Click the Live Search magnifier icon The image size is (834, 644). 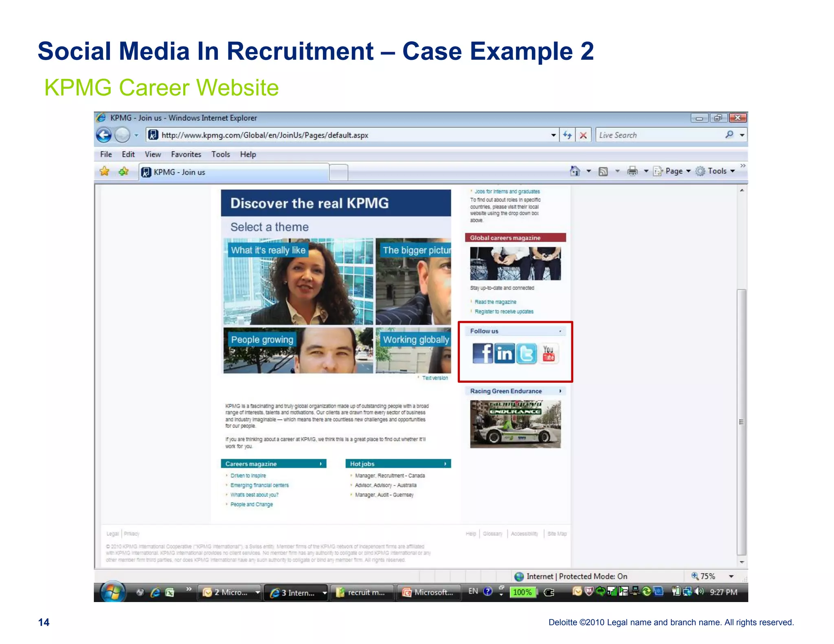729,135
